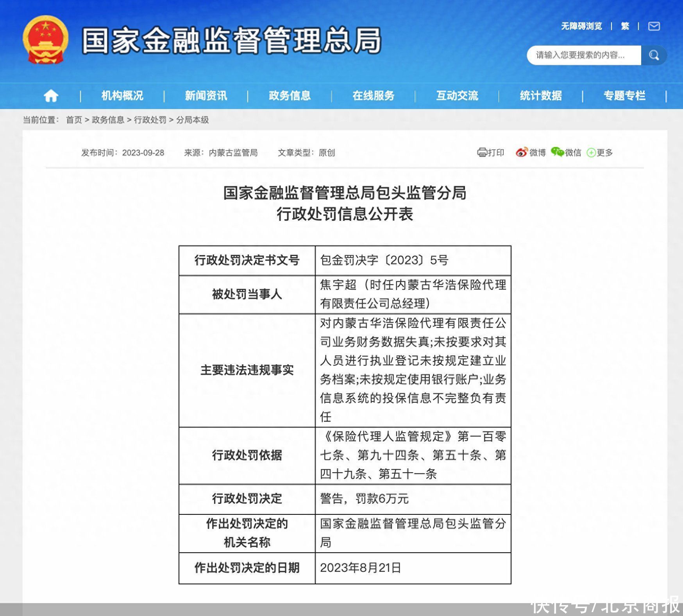Screen dimensions: 683x616
Task: Click header cell 主要违法违规事实
Action: point(247,370)
